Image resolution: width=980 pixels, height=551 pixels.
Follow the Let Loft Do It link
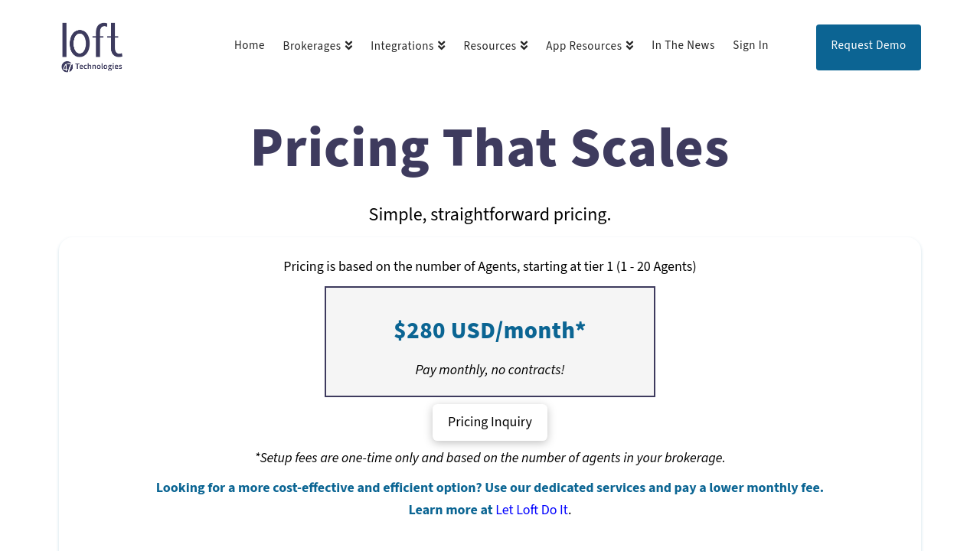click(531, 510)
